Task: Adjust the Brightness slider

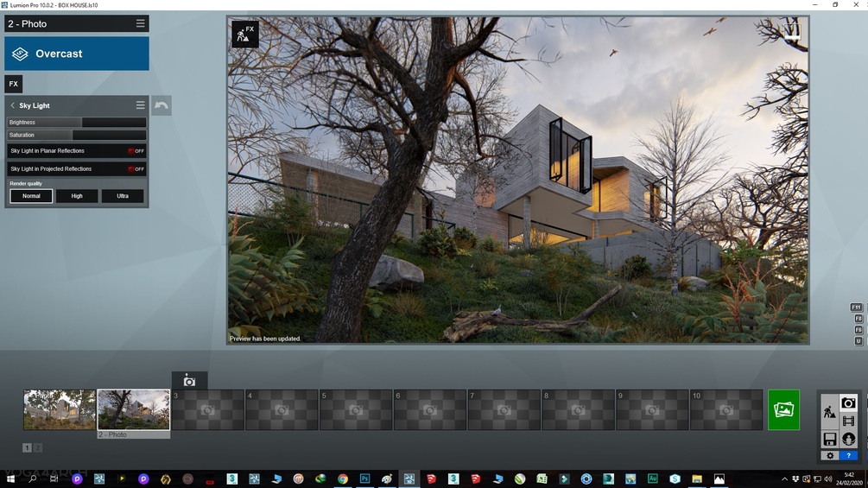Action: click(x=77, y=123)
